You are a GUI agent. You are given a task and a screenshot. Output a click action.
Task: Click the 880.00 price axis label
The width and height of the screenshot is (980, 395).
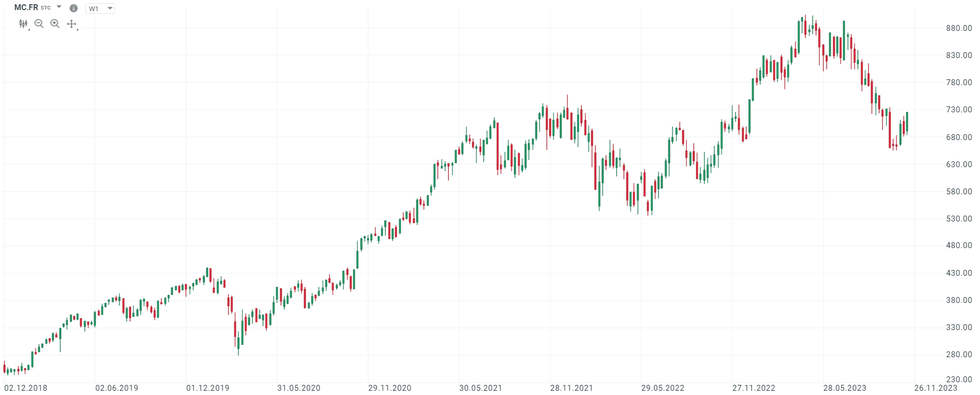[959, 28]
